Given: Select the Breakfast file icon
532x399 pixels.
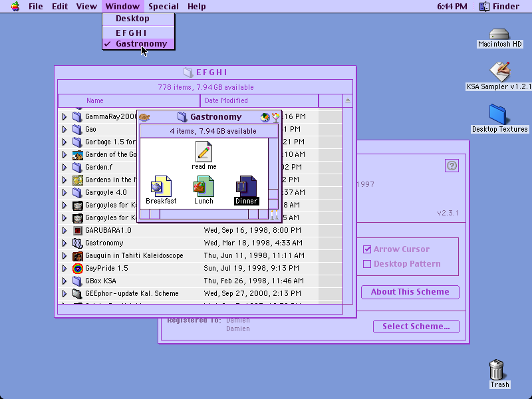Looking at the screenshot, I should [161, 186].
